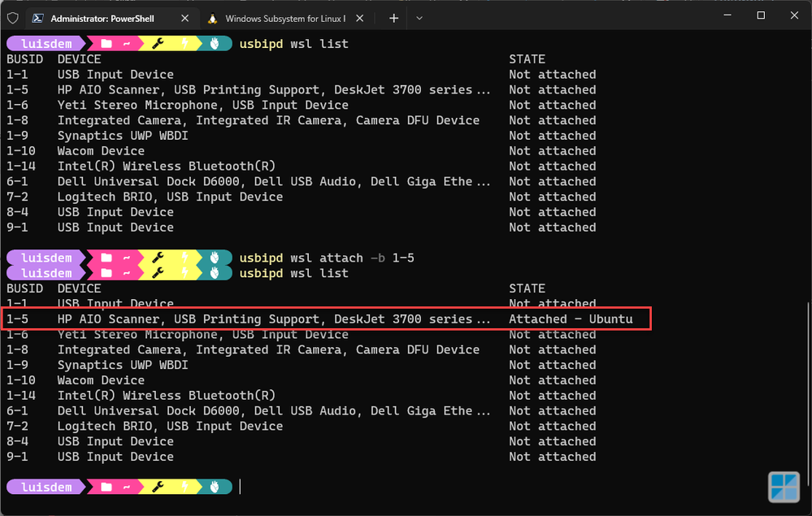812x516 pixels.
Task: Click 'Integrated Camera' row in the first list
Action: 302,120
